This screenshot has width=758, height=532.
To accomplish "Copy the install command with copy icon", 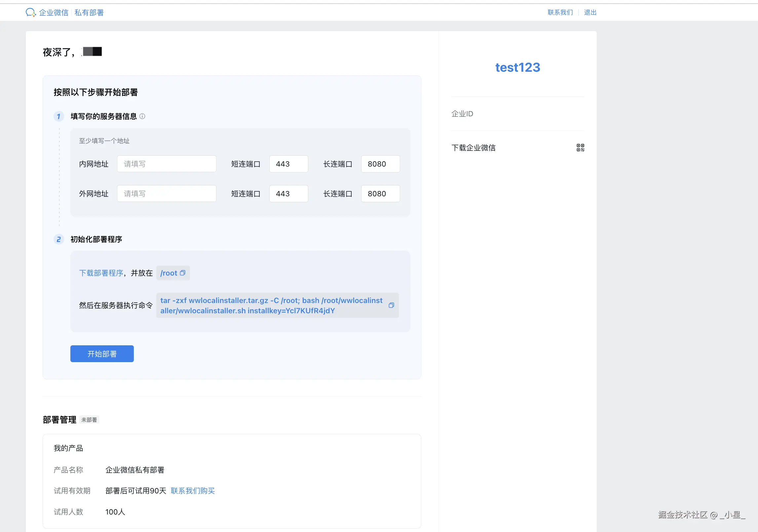I will 391,305.
